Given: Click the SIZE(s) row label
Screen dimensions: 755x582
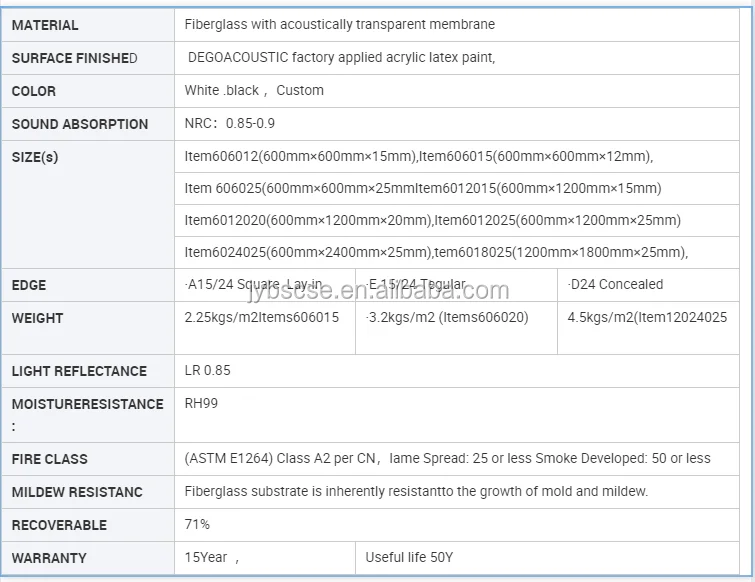Looking at the screenshot, I should click(35, 157).
